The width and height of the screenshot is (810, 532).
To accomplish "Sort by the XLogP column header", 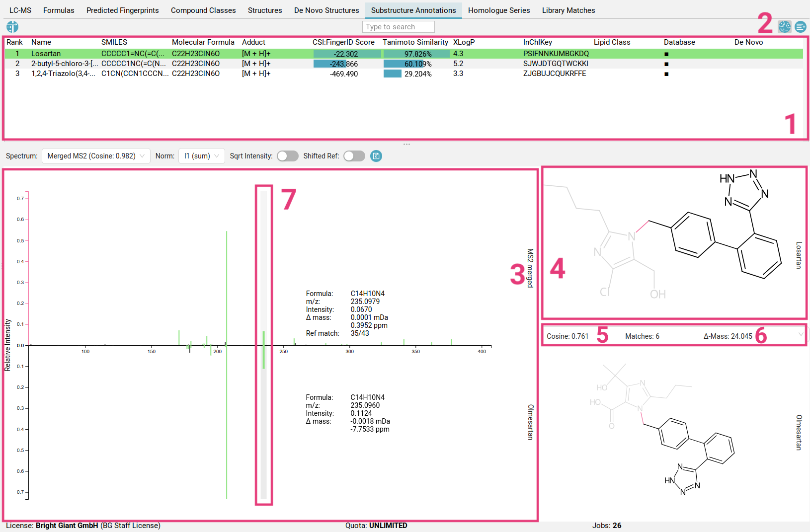I will coord(464,42).
